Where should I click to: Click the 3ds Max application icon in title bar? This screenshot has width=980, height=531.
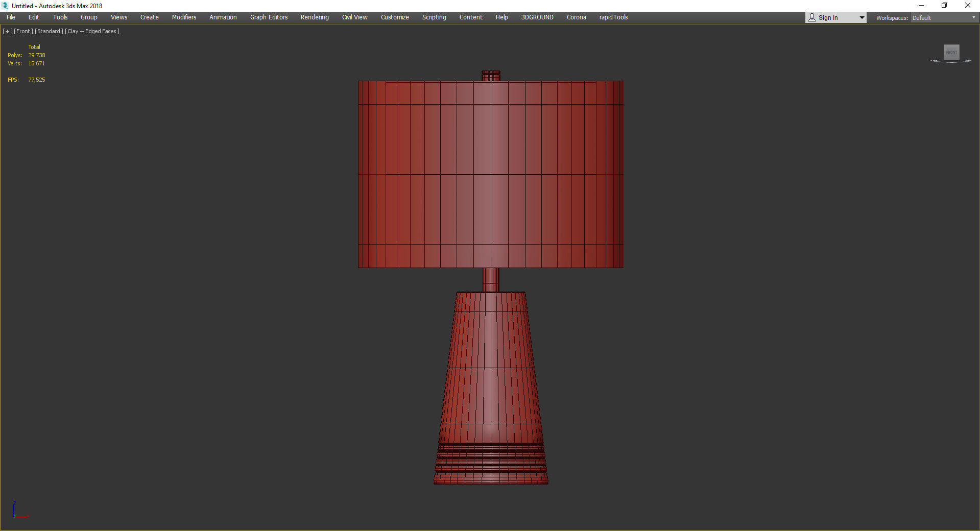point(6,6)
